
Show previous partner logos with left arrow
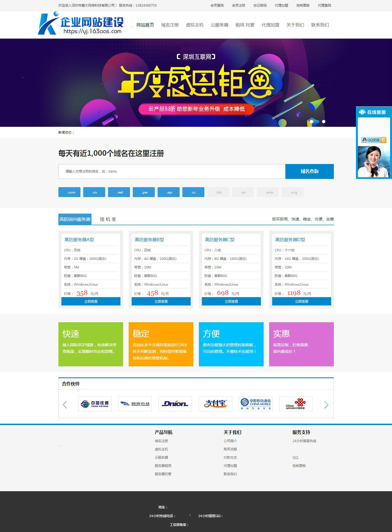tap(65, 405)
